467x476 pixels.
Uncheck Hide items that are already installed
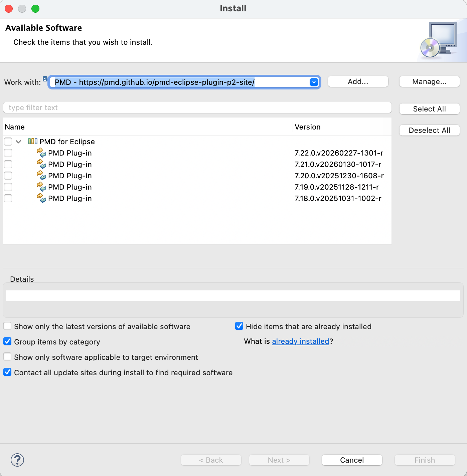pyautogui.click(x=239, y=326)
